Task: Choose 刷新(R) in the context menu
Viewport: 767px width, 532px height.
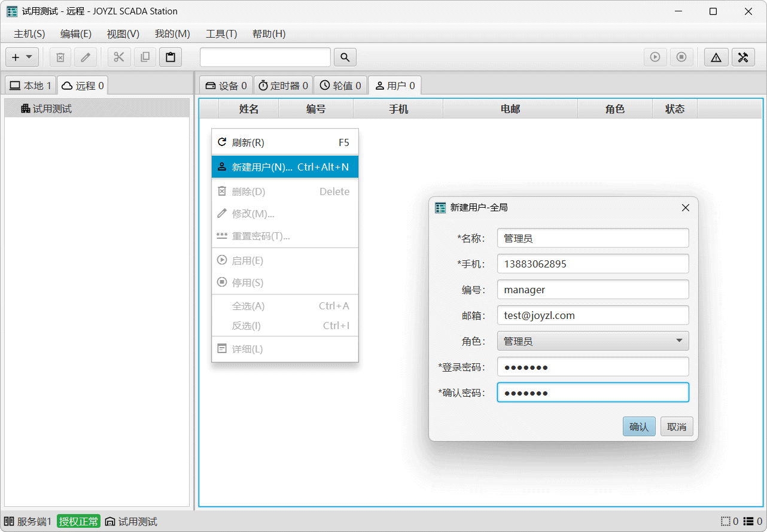Action: tap(285, 142)
